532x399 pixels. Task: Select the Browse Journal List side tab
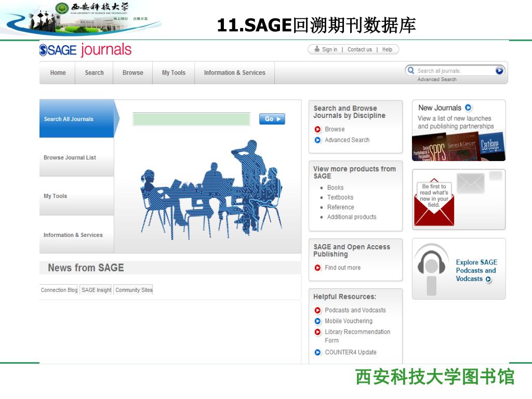click(77, 157)
